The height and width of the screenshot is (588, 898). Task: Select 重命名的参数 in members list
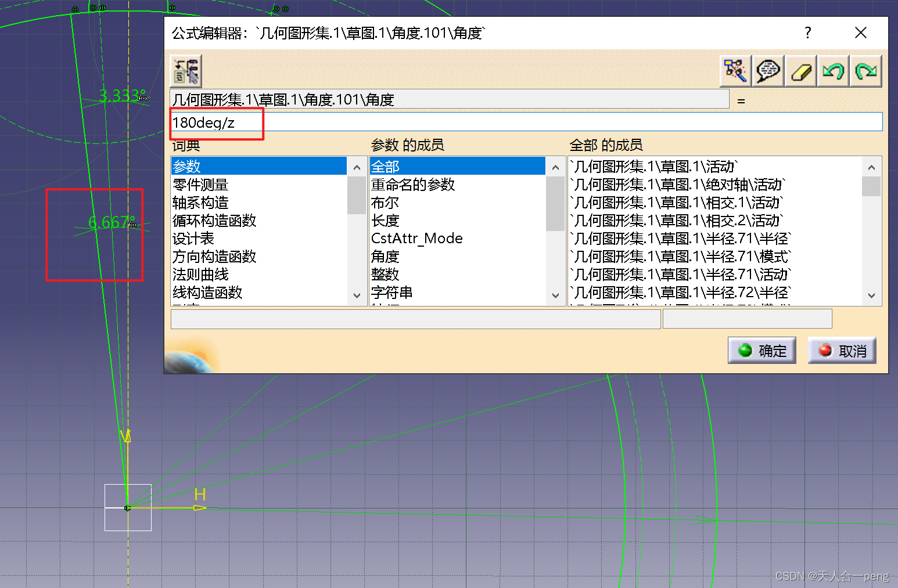coord(413,185)
